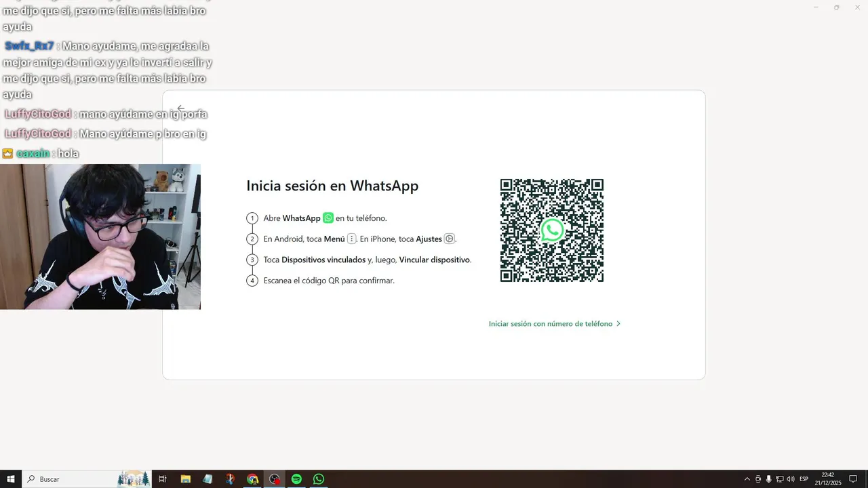Open the Windows notification center
Screen dimensions: 868x488
pos(853,479)
